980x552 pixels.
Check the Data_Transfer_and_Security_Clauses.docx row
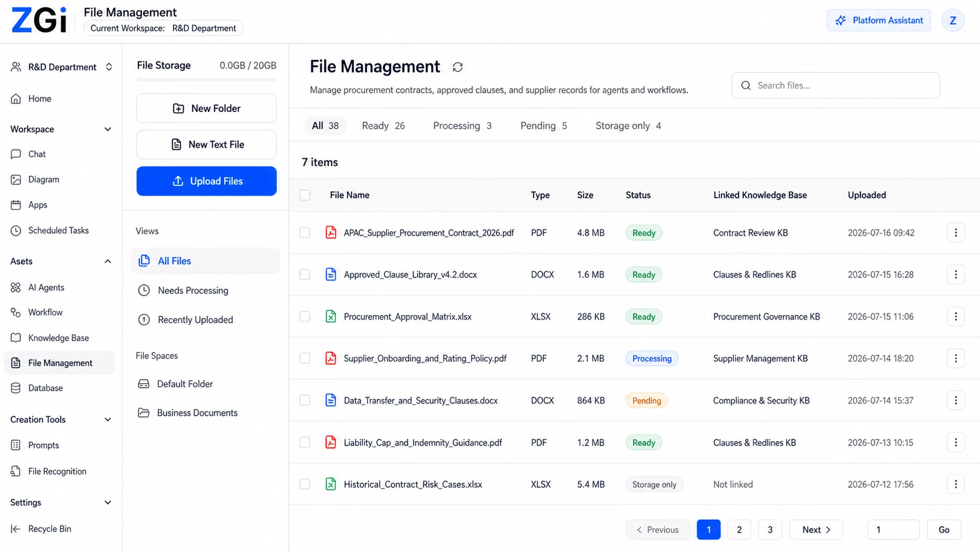[305, 401]
